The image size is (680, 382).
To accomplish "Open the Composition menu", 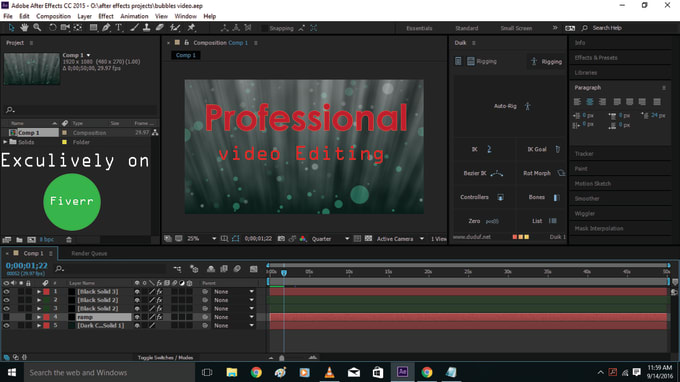I will (x=53, y=16).
